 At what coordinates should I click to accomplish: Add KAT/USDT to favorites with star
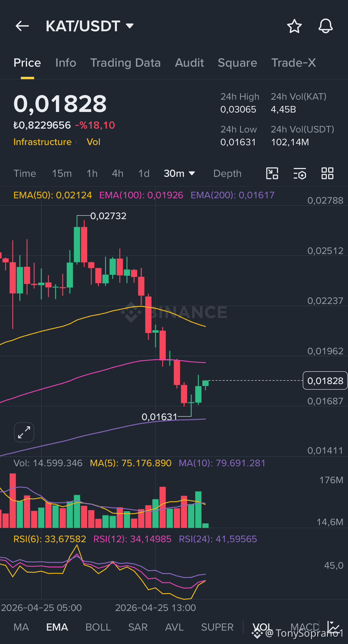[x=294, y=26]
